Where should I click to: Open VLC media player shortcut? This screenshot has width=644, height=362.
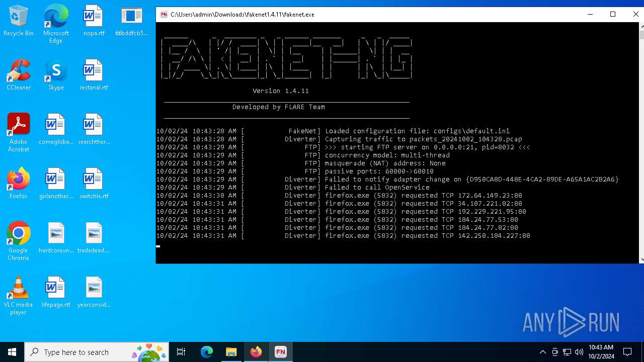tap(19, 296)
